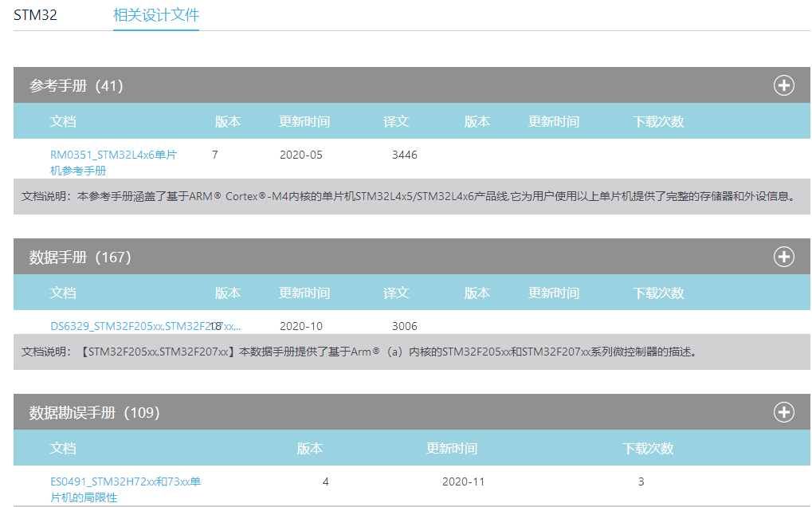
Task: Open ES0491_STM32H72xx和73xx单片机的局限性 link
Action: [x=125, y=489]
